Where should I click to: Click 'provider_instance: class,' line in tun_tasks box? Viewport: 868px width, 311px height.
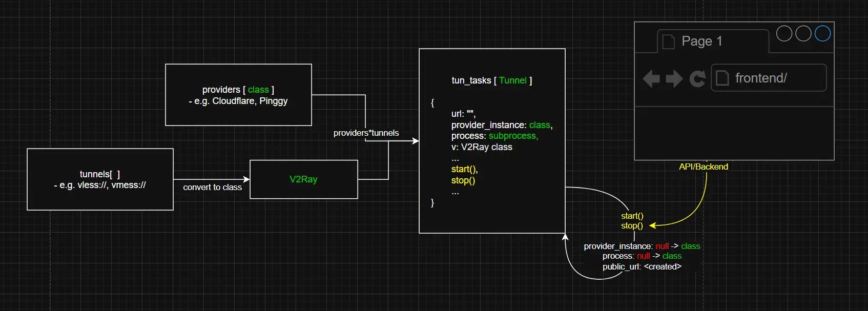tap(502, 125)
